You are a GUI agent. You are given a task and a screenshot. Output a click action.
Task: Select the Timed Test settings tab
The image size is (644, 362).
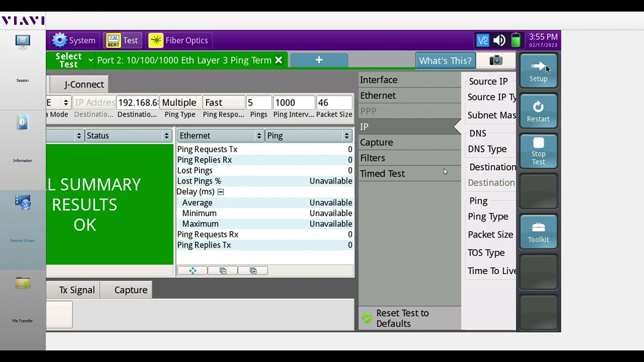pos(410,173)
